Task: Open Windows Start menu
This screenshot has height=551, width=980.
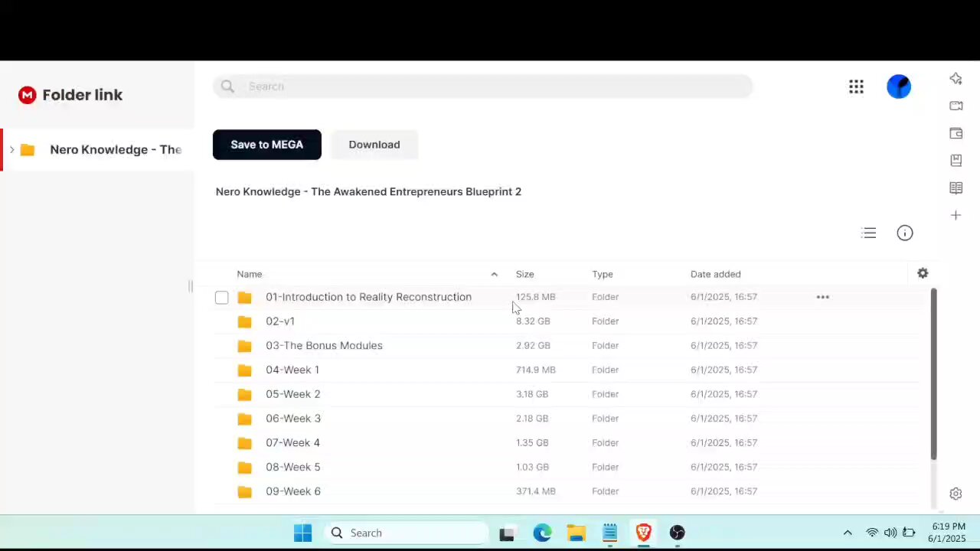Action: (303, 533)
